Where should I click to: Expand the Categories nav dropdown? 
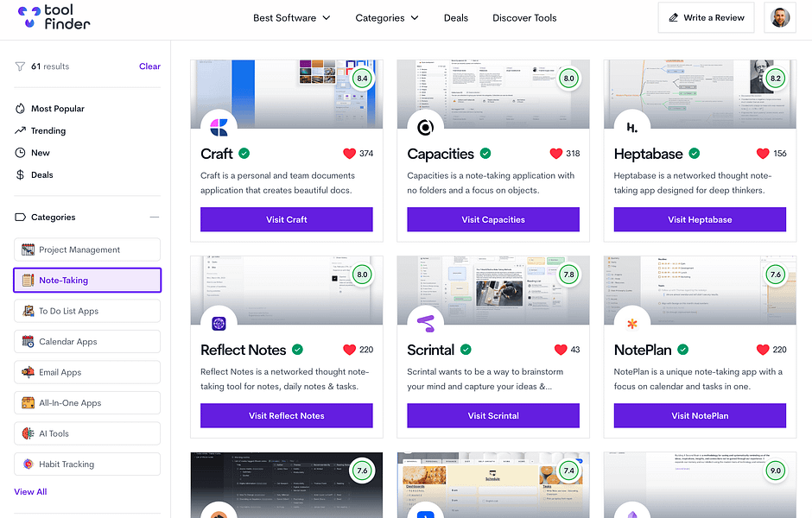(387, 17)
